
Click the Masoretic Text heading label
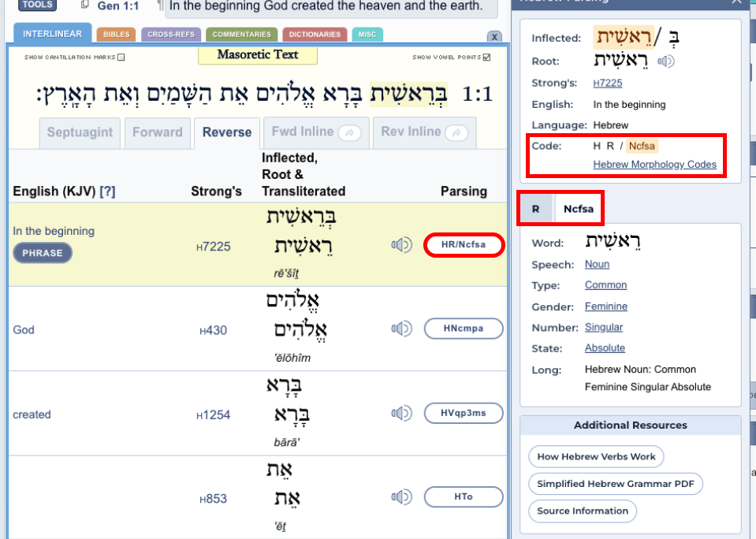pyautogui.click(x=258, y=55)
